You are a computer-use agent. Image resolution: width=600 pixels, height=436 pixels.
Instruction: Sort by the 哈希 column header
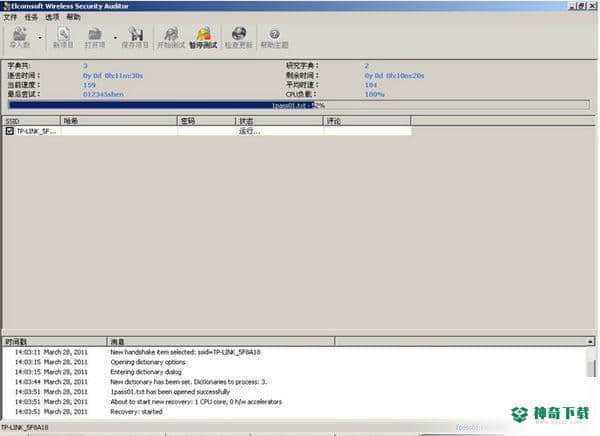coord(119,121)
